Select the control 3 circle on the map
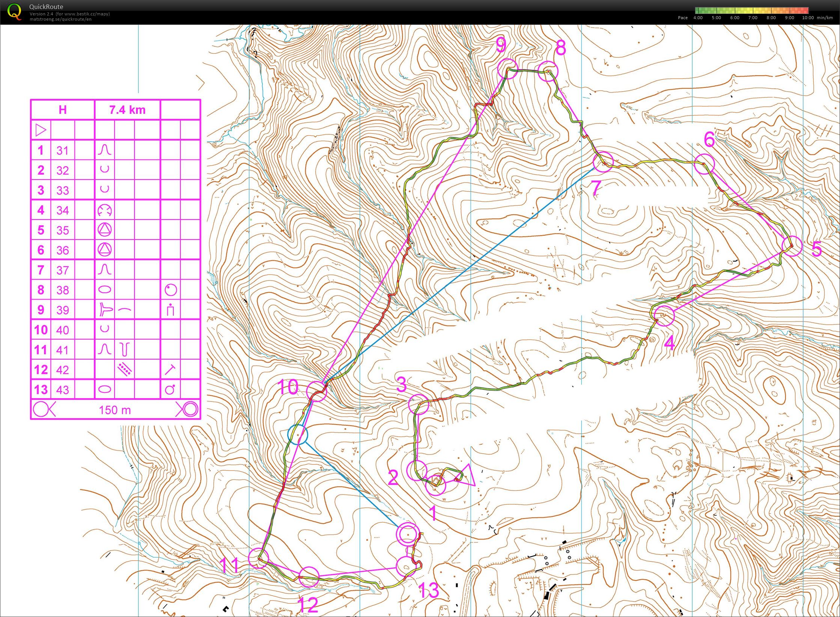The image size is (840, 617). coord(418,404)
